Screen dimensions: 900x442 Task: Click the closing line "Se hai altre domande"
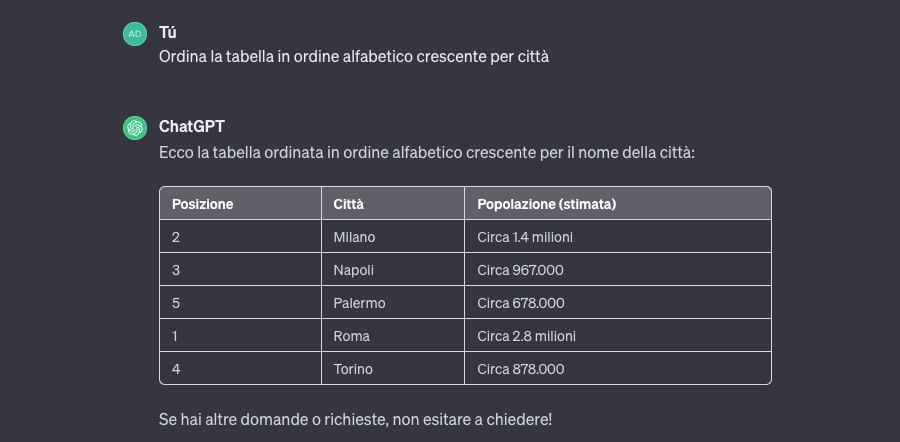point(355,419)
